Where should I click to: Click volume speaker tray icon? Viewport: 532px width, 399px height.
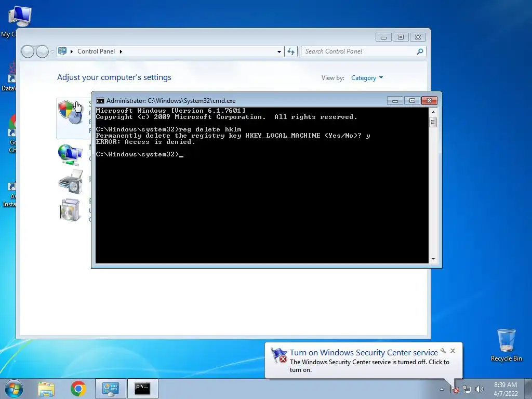click(x=480, y=389)
